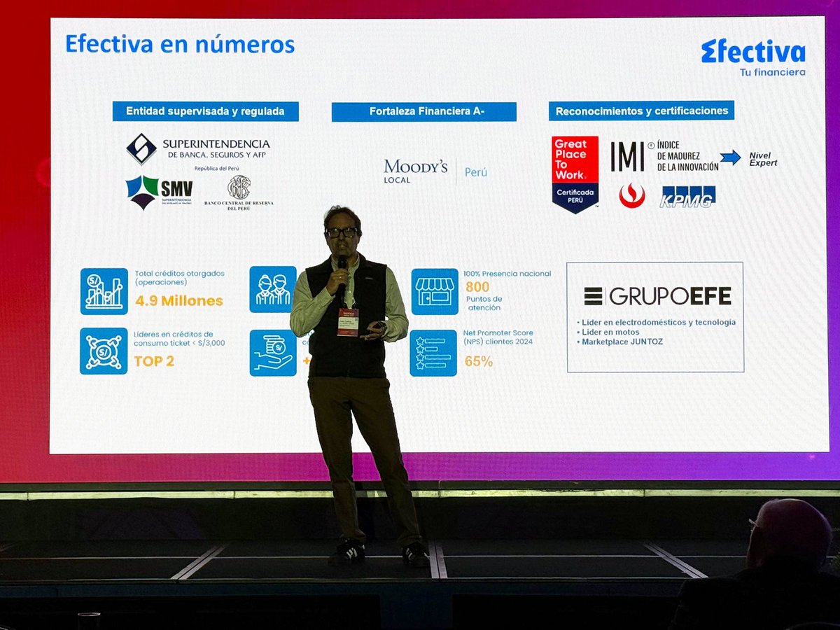Viewport: 840px width, 630px height.
Task: Click the Superintendencia de Banca logo emblem
Action: click(141, 148)
